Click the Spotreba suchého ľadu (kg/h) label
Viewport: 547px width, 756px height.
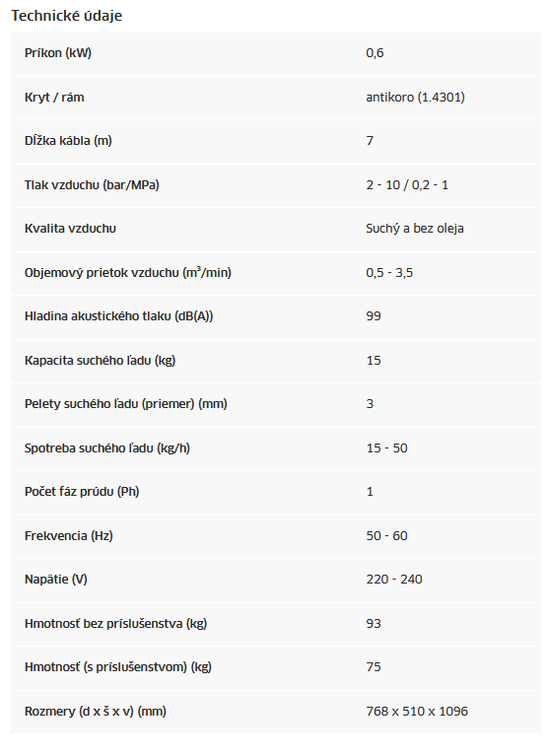107,448
